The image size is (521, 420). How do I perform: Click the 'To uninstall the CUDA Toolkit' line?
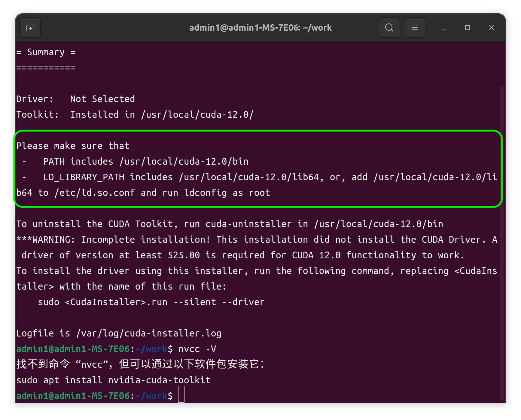[230, 224]
